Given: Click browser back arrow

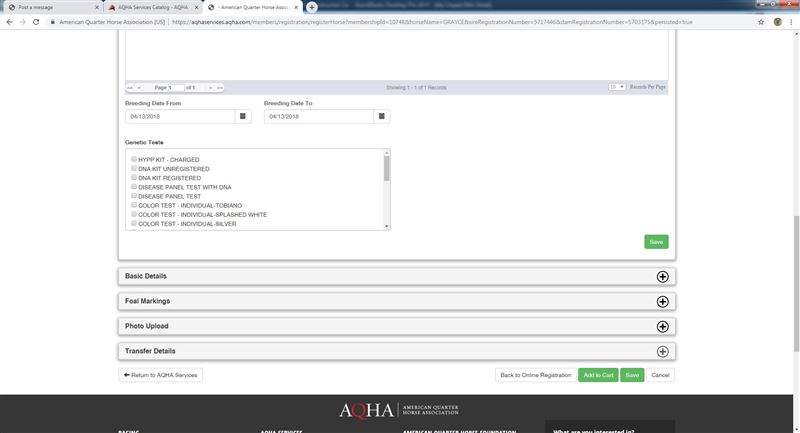Looking at the screenshot, I should (x=9, y=22).
